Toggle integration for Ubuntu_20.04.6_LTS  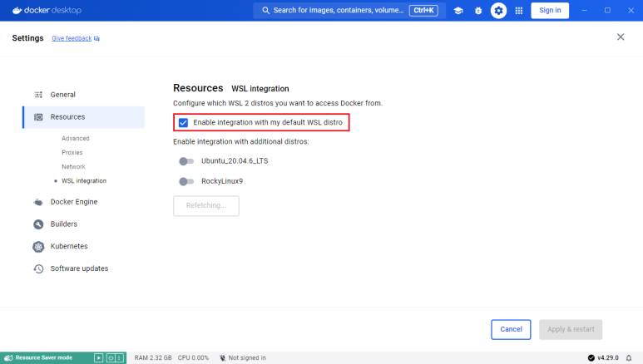tap(186, 161)
